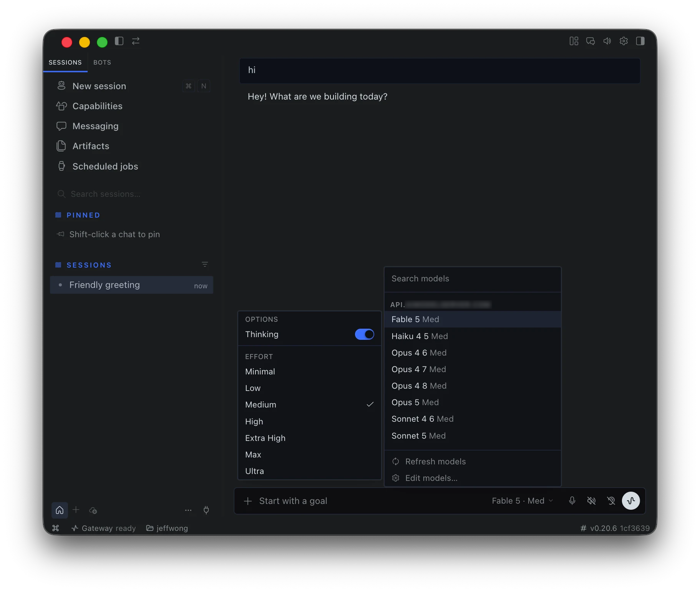
Task: Select High effort level
Action: click(310, 422)
